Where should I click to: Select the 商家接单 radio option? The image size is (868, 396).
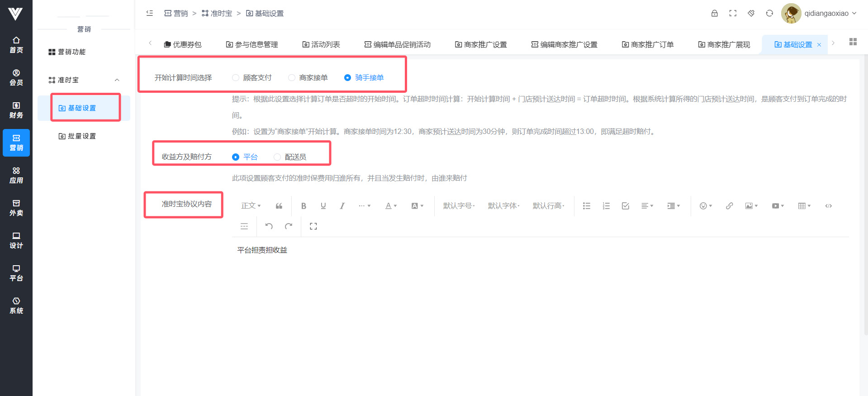[x=292, y=78]
